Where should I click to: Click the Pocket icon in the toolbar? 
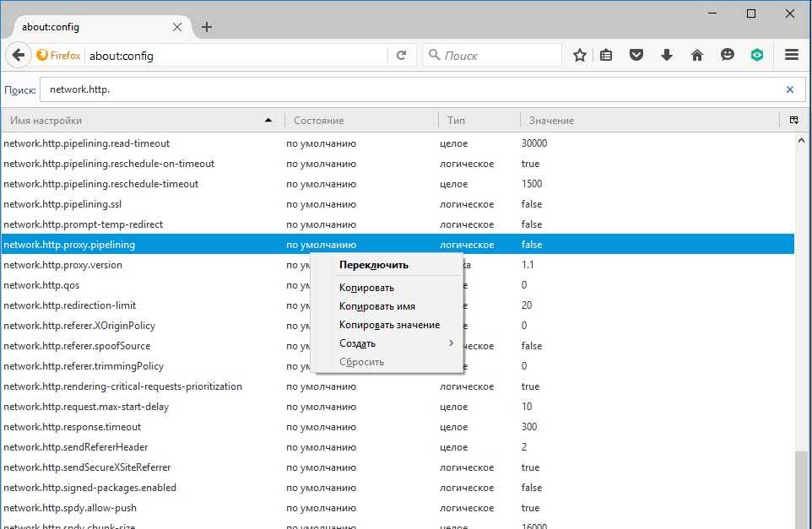click(x=637, y=56)
